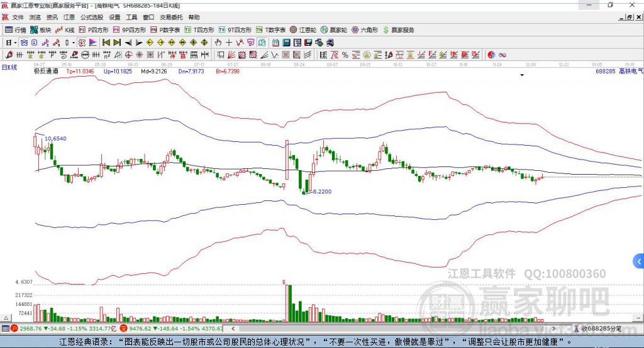Click the horizontal scrollbar track below the chart
Screen dimensions: 644x348
[x=394, y=329]
